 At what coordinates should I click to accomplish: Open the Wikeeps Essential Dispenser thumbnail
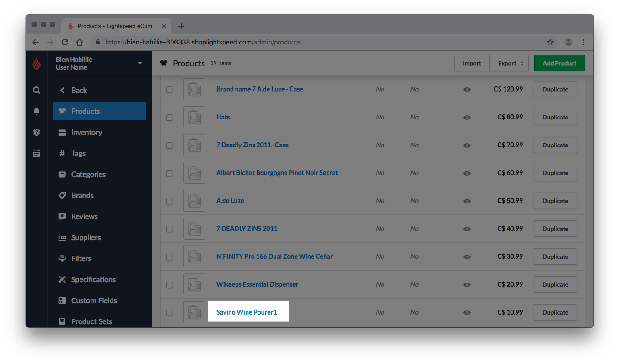click(x=194, y=284)
